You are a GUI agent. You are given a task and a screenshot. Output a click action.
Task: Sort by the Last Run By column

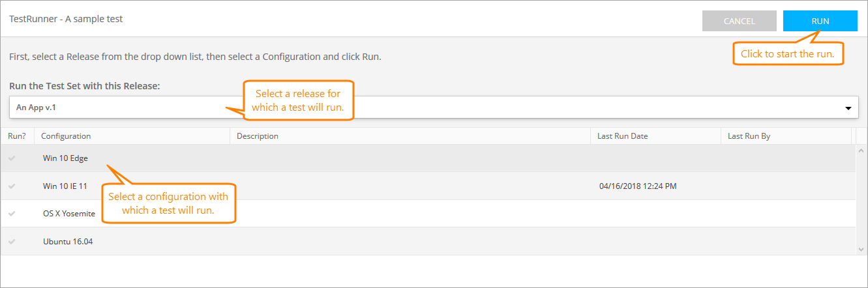(x=749, y=136)
